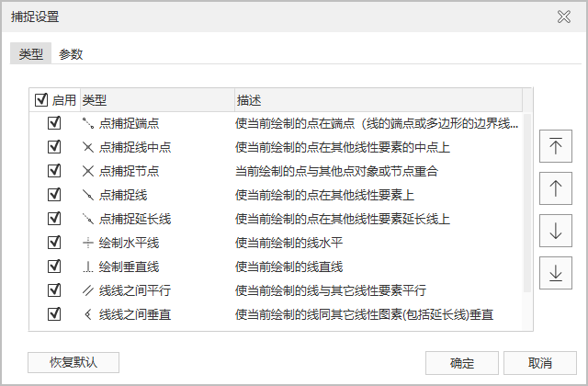
Task: Confirm with the 确定 button
Action: pos(462,362)
